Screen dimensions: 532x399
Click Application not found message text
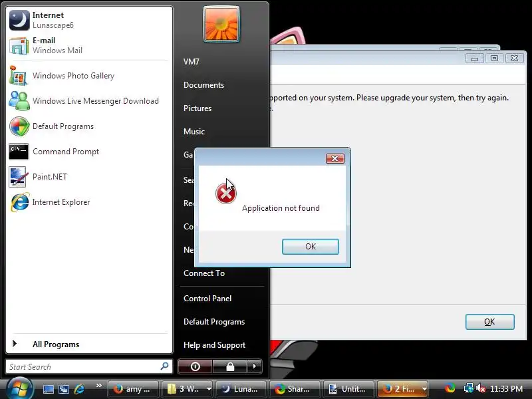pos(281,208)
